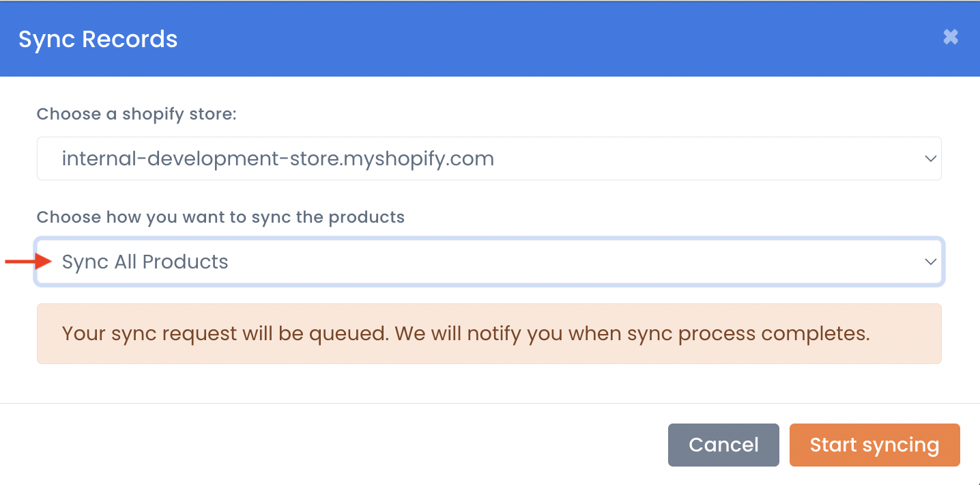Cancel the sync request
This screenshot has height=485, width=980.
(723, 445)
